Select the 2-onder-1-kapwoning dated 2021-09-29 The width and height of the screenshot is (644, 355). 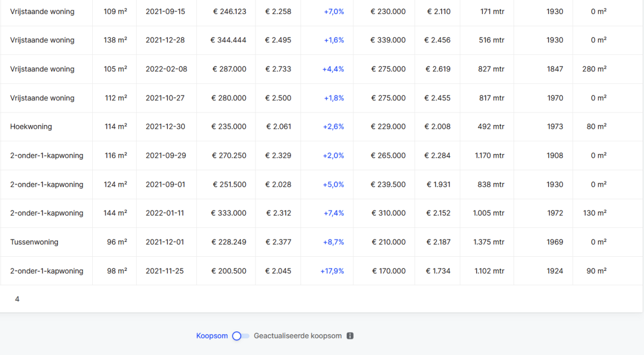click(47, 156)
